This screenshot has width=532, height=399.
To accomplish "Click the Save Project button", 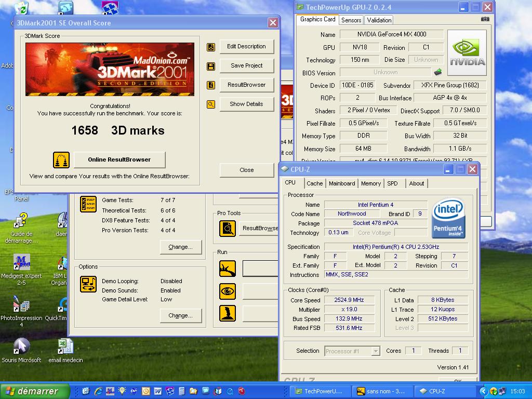I will click(246, 66).
